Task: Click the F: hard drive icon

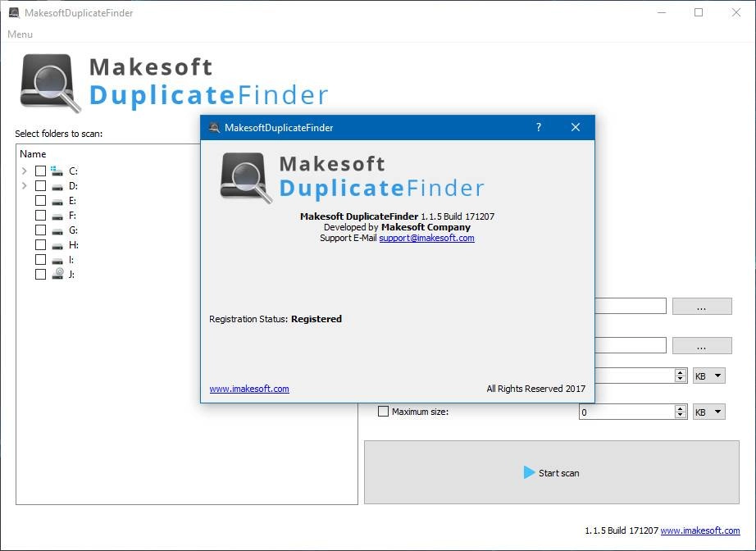Action: pyautogui.click(x=57, y=216)
